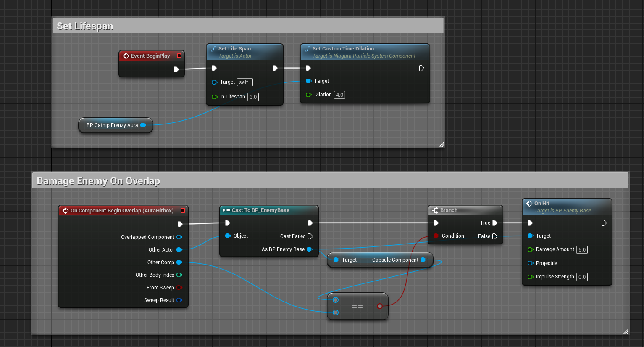Select the Cast To BP_EnemyBase node title
This screenshot has height=347, width=644.
click(x=260, y=210)
